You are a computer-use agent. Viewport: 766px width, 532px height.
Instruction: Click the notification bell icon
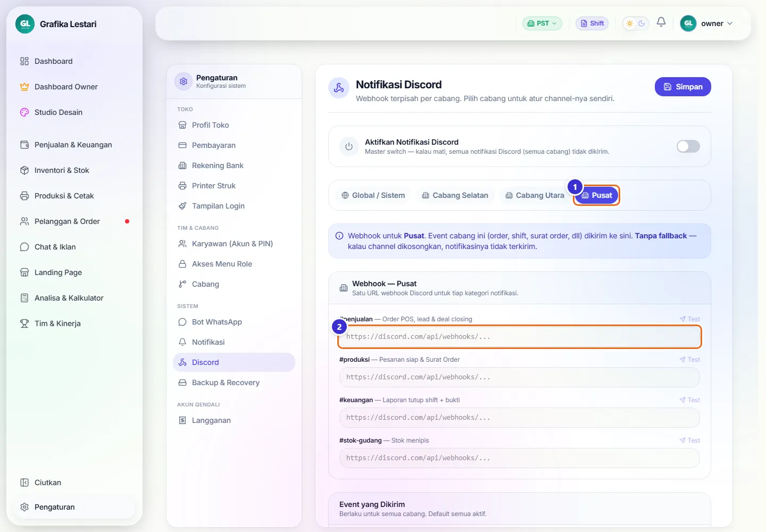(x=661, y=22)
